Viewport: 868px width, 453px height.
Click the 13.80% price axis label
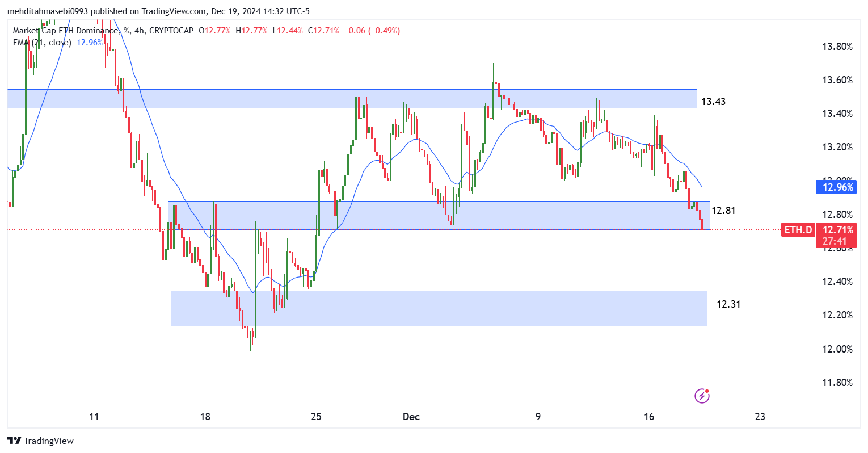click(837, 47)
